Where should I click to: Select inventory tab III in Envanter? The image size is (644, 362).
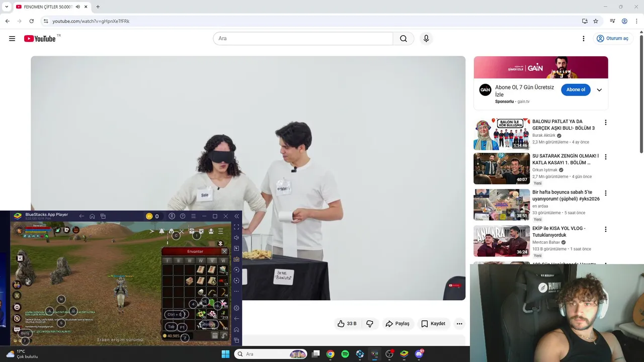[190, 260]
